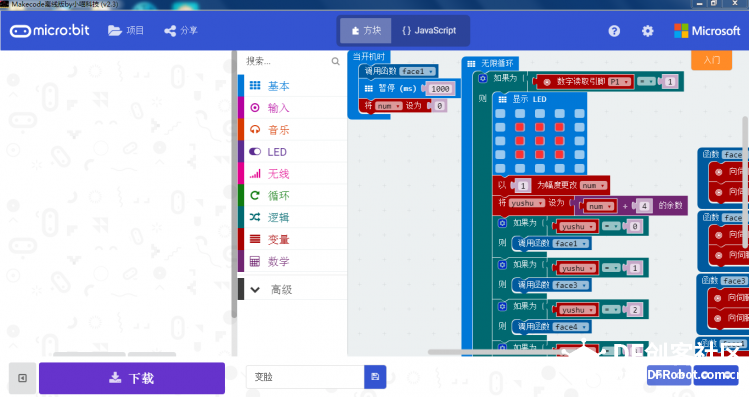Screen dimensions: 749x397
Task: Open the 分享 (Share) menu
Action: [181, 31]
